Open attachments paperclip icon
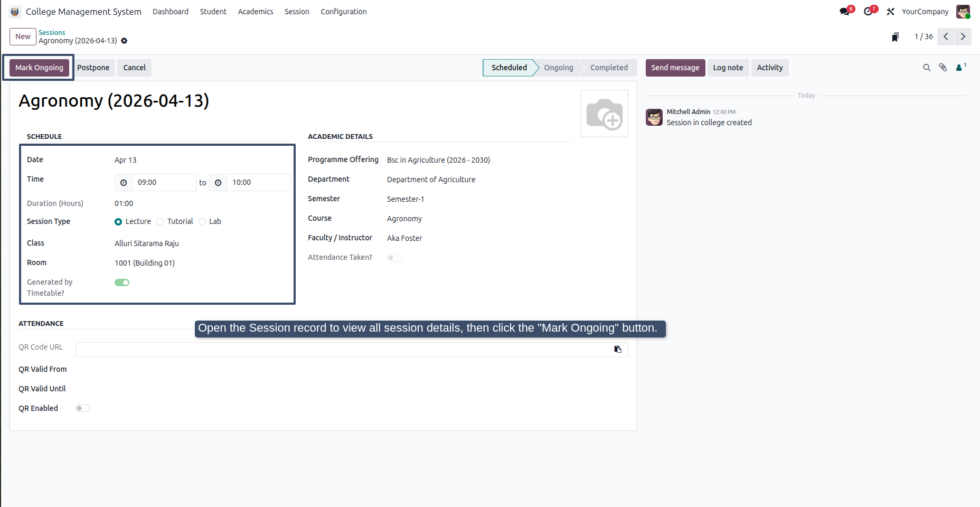The width and height of the screenshot is (980, 507). click(x=943, y=68)
